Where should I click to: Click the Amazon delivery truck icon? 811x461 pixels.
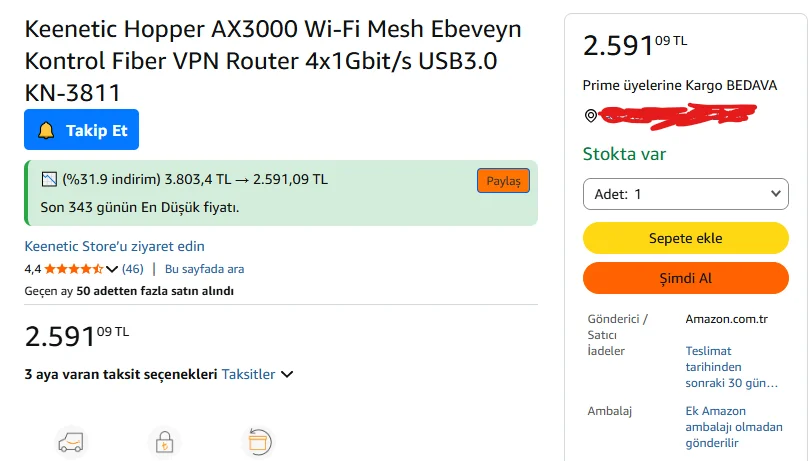coord(70,442)
